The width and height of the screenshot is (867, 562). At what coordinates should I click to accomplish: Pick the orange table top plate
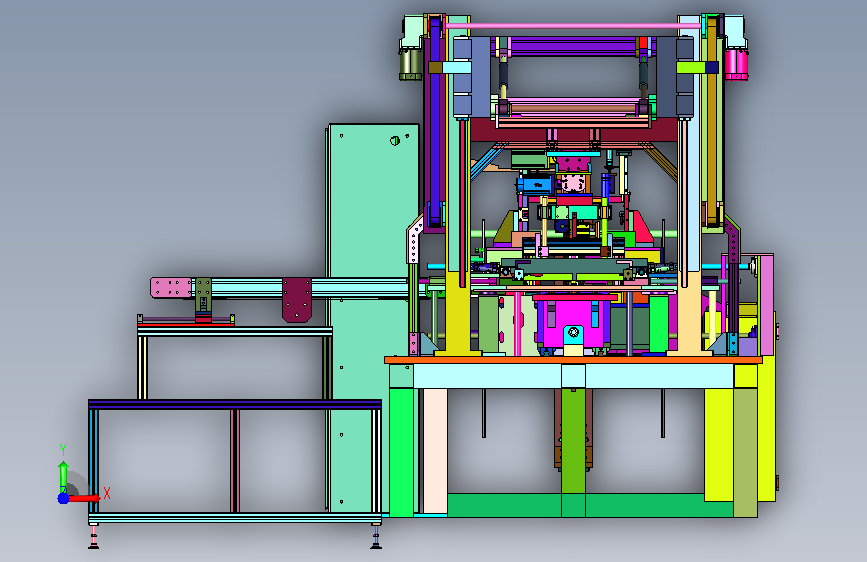tap(573, 360)
